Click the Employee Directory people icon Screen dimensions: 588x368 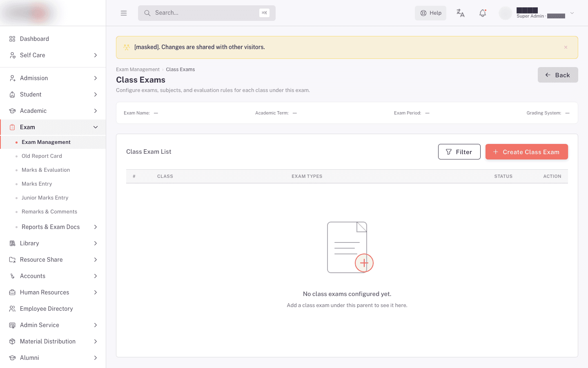(12, 309)
